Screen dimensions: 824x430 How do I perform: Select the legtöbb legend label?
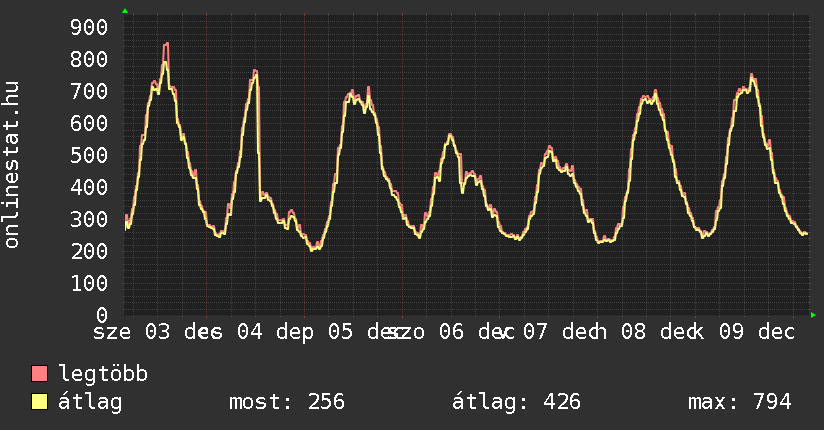point(104,375)
